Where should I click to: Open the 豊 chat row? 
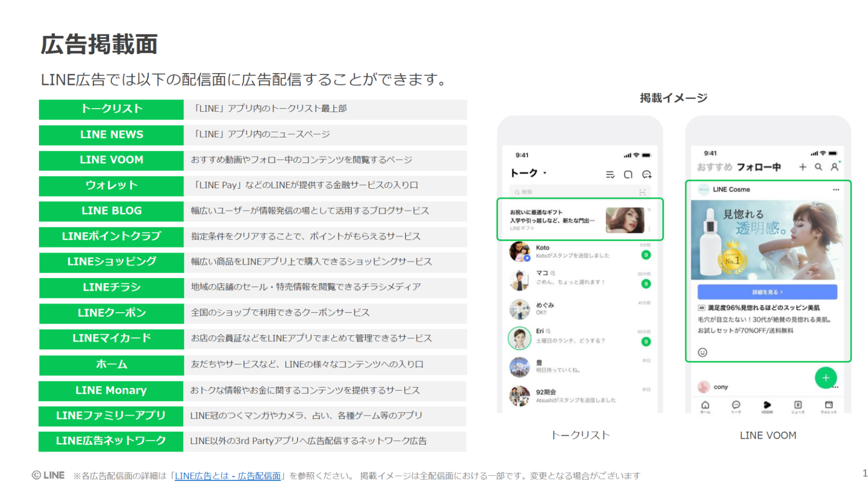pos(580,367)
